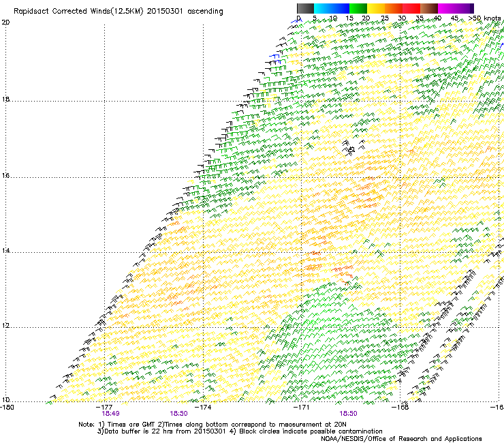Click the '25' legend speed label
This screenshot has width=504, height=443.
coord(384,18)
